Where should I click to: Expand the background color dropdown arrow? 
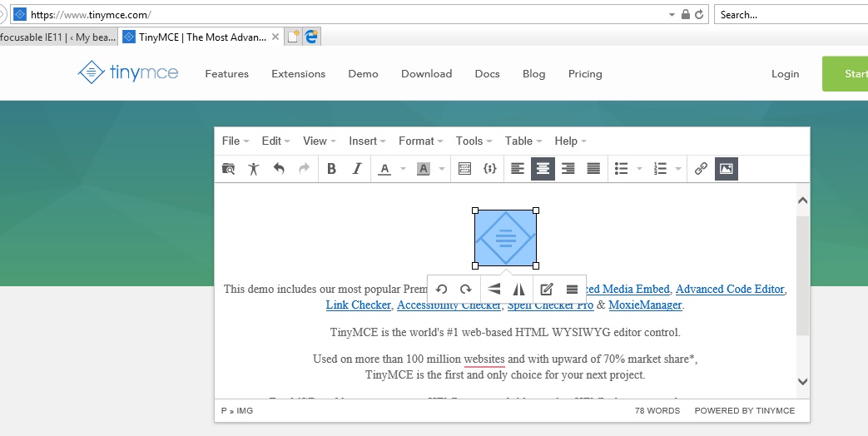coord(442,169)
